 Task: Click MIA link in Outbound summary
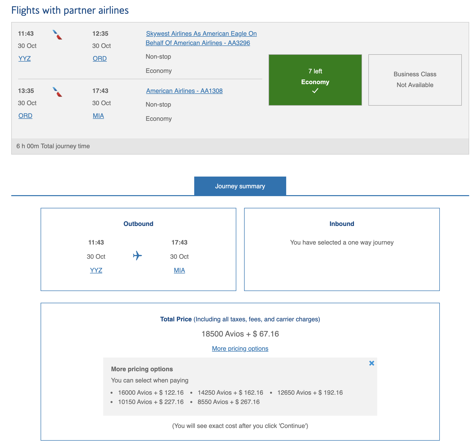[179, 270]
